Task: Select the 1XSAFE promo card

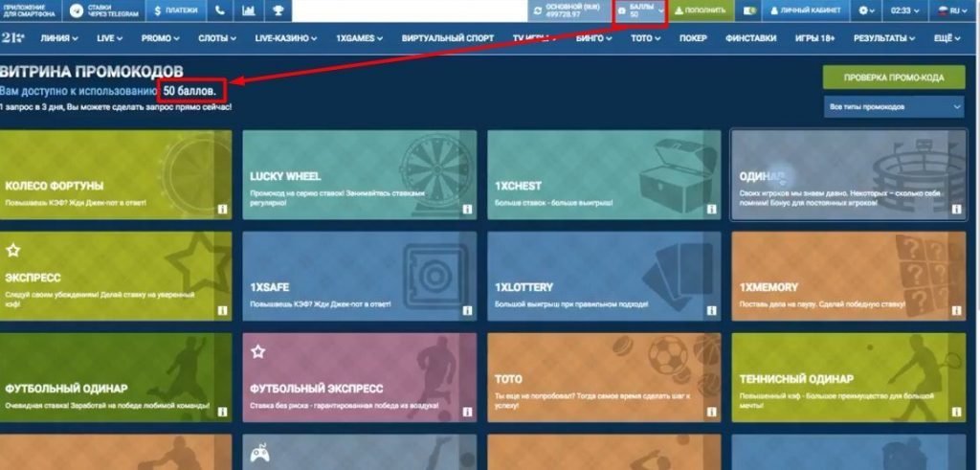Action: (360, 277)
